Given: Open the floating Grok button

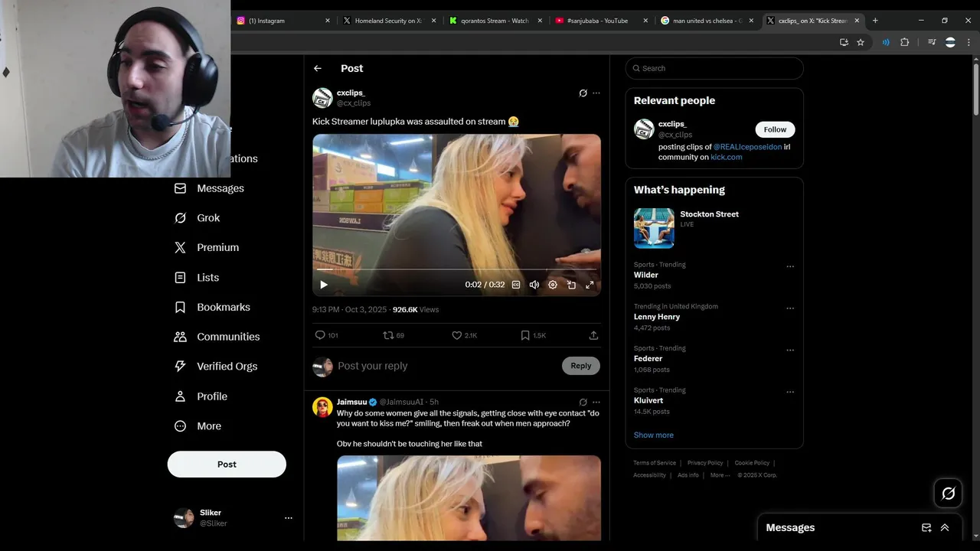Looking at the screenshot, I should click(948, 494).
